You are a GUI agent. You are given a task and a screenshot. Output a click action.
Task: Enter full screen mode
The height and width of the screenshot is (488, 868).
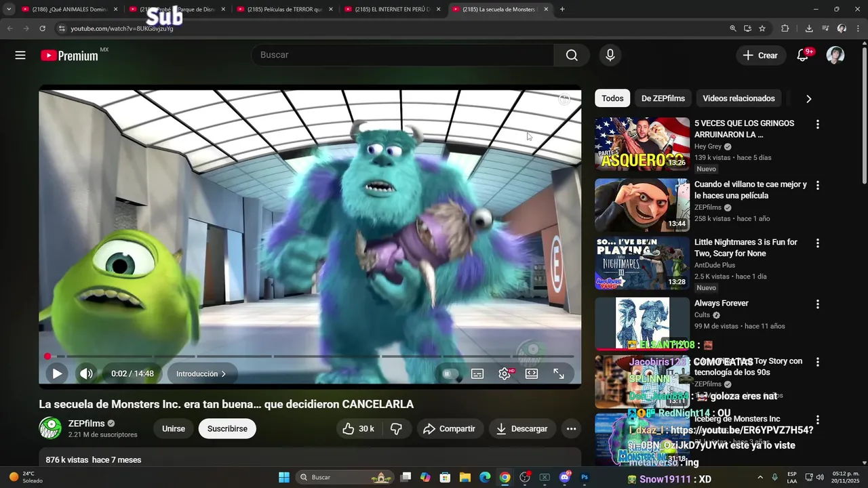(559, 373)
